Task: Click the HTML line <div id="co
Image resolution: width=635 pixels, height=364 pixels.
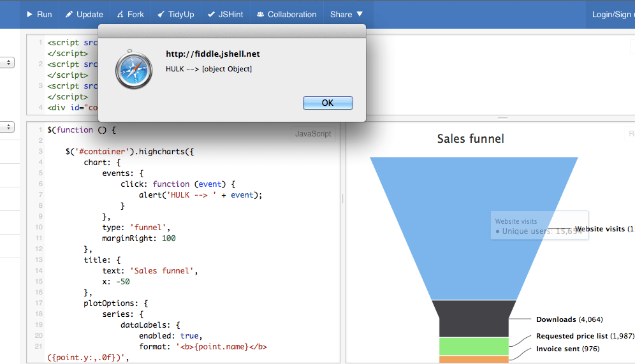Action: pyautogui.click(x=73, y=108)
